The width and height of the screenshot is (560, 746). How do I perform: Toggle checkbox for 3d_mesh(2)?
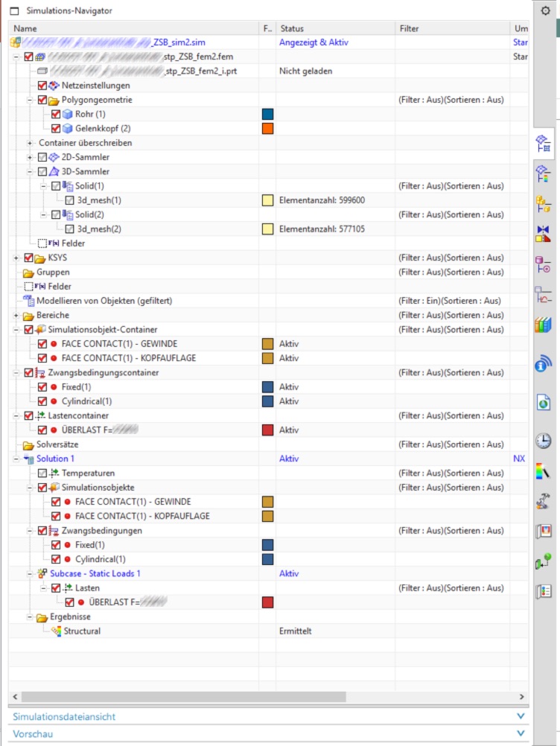(x=69, y=229)
